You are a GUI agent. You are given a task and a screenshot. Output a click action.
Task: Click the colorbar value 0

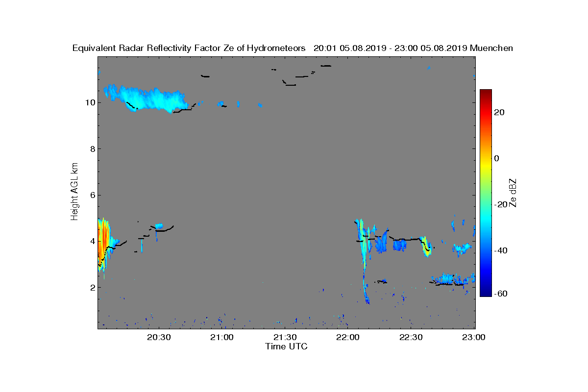pos(497,158)
